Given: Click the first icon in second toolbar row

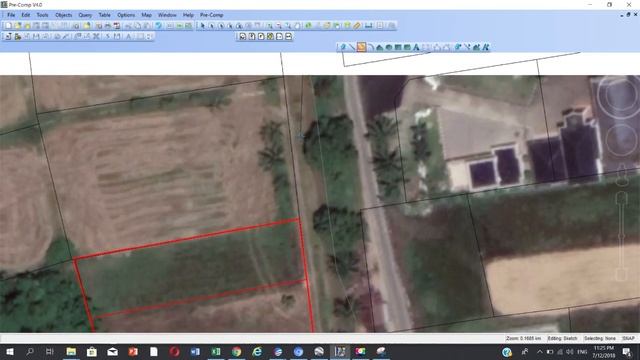Looking at the screenshot, I should click(8, 36).
